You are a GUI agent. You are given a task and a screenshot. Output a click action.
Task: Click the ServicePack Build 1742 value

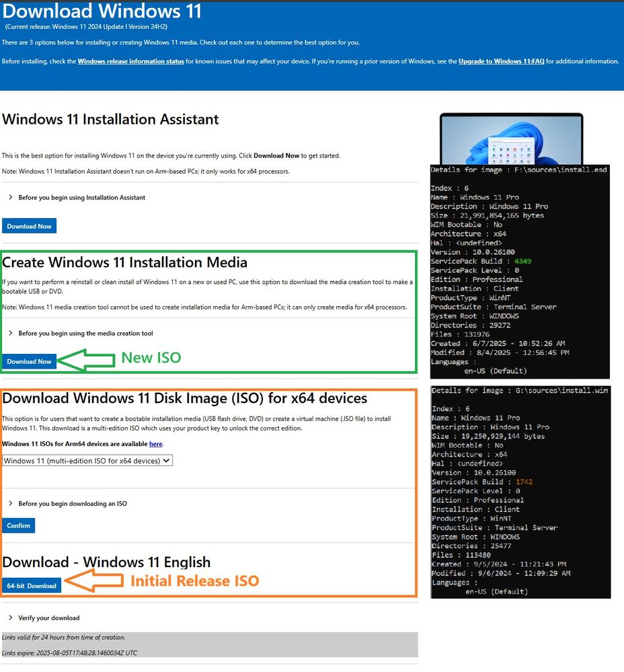click(x=524, y=482)
